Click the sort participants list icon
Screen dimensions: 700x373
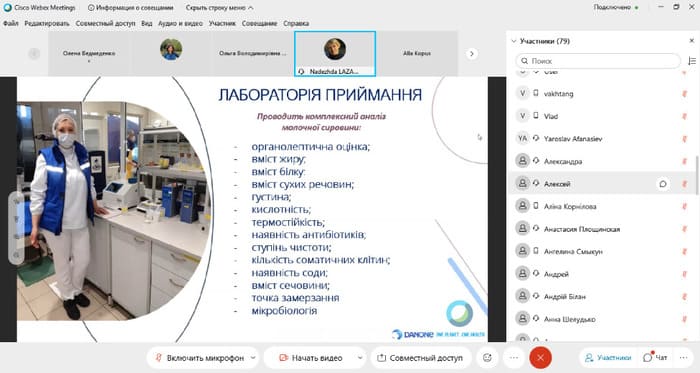click(x=692, y=61)
